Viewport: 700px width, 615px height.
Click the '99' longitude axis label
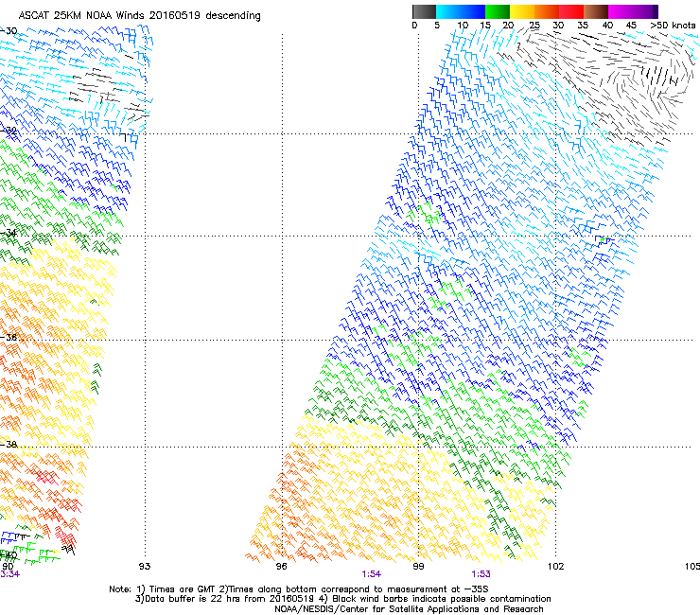coord(418,567)
